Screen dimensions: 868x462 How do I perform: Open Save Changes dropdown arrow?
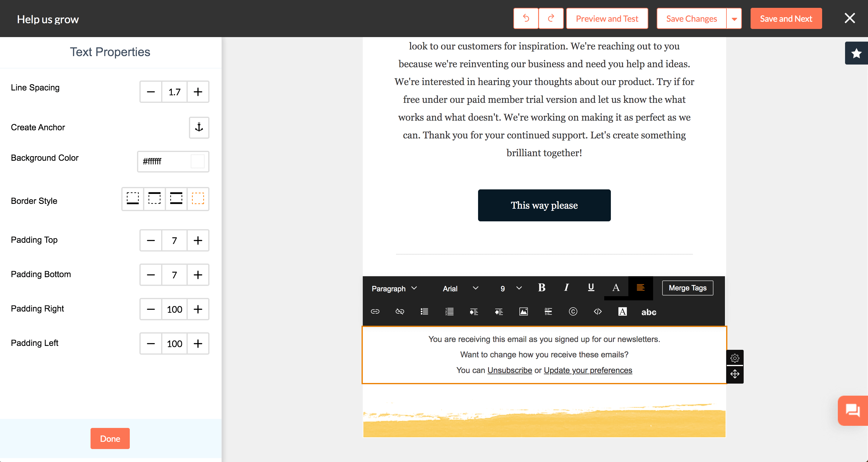[734, 19]
